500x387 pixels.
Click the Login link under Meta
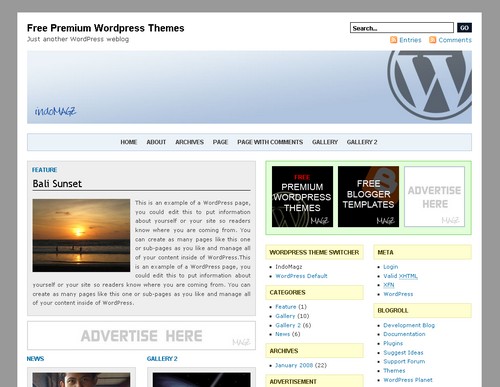point(391,267)
